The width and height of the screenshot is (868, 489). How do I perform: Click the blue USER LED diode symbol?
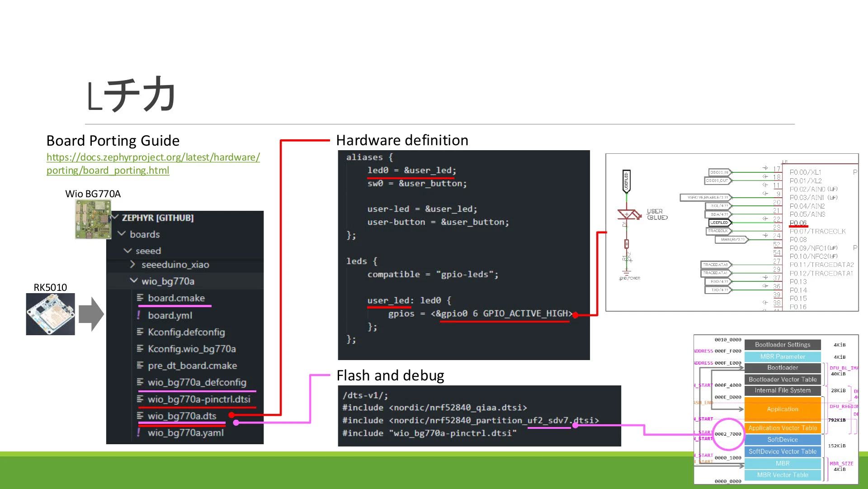click(627, 215)
